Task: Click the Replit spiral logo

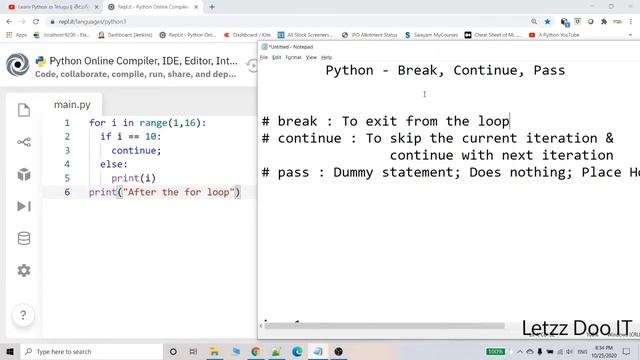Action: (18, 64)
